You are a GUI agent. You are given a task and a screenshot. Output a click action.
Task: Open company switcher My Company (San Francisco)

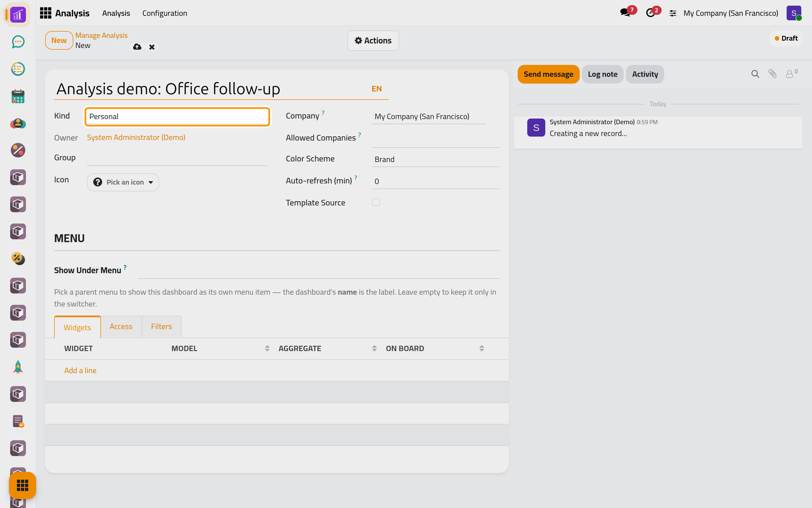coord(730,13)
